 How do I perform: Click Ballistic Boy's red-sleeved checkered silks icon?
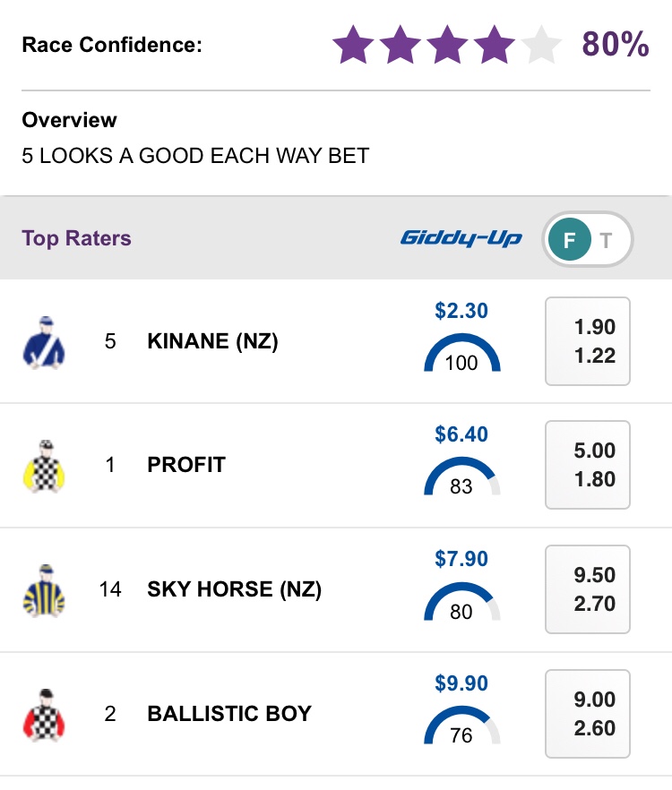coord(44,715)
